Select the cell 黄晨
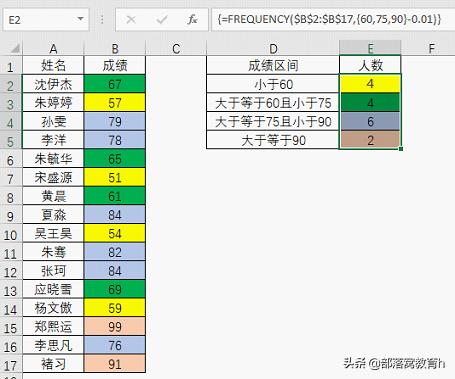Screen dimensions: 455x379 (x=53, y=196)
